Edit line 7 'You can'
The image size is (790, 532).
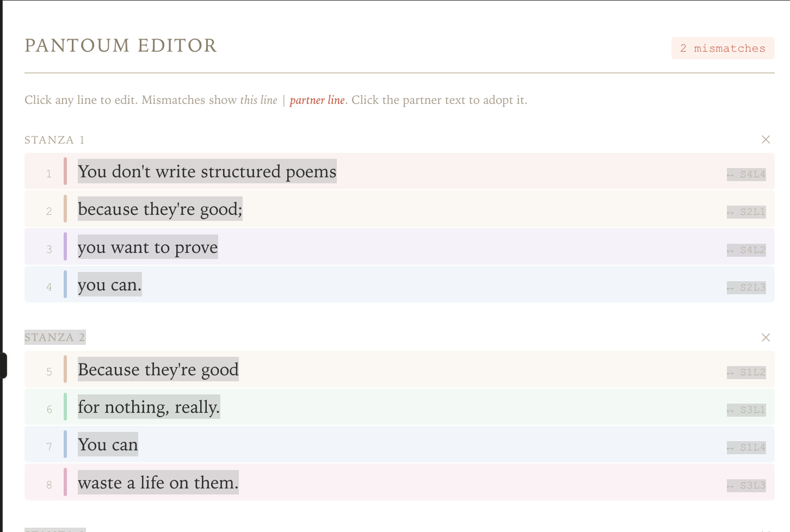tap(108, 444)
